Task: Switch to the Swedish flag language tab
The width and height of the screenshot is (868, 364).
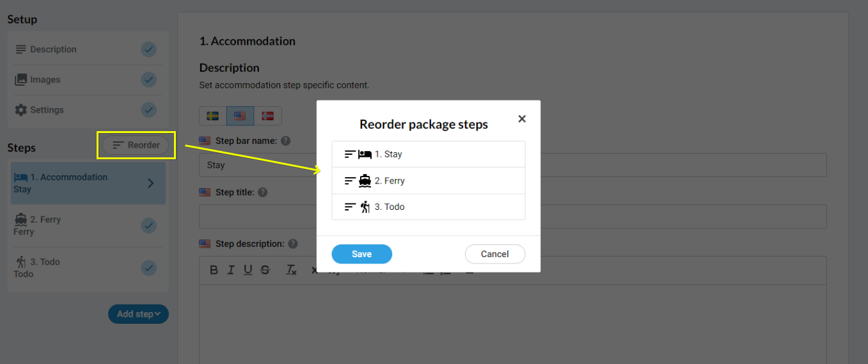Action: click(x=213, y=116)
